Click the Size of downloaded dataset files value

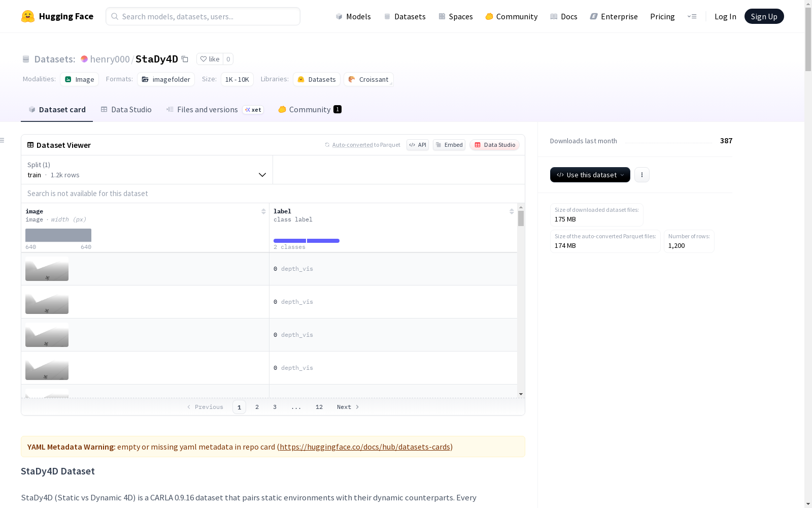[x=565, y=219]
